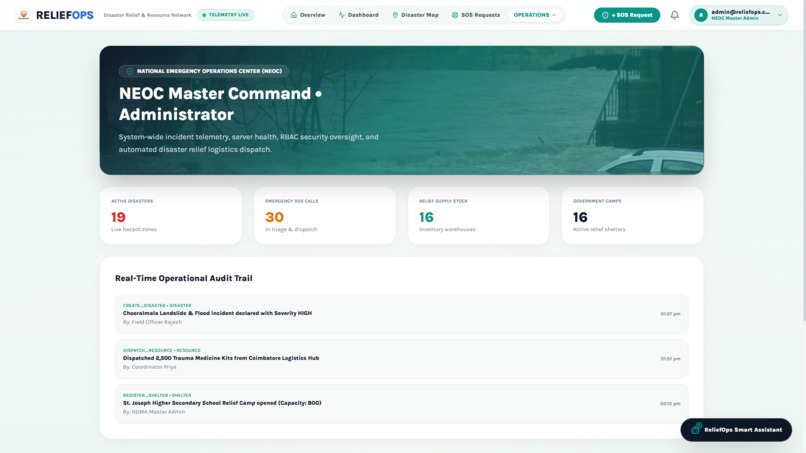Click the 30 SOS calls count
Screen dimensions: 806x453
(x=274, y=217)
